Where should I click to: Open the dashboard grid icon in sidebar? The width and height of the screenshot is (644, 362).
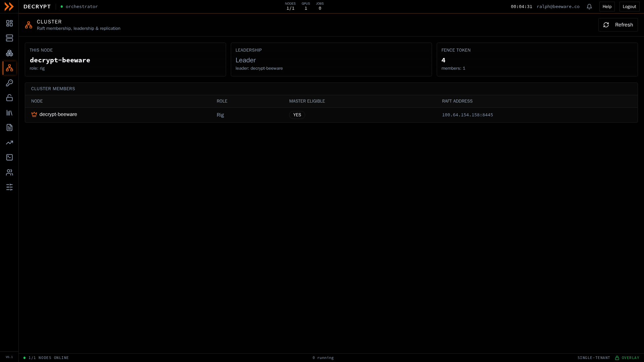(x=9, y=23)
